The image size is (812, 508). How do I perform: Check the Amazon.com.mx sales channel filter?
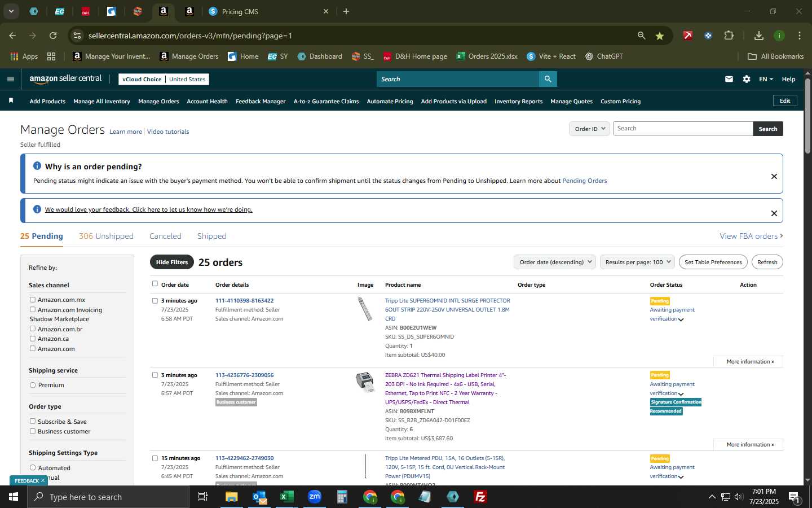(x=33, y=300)
